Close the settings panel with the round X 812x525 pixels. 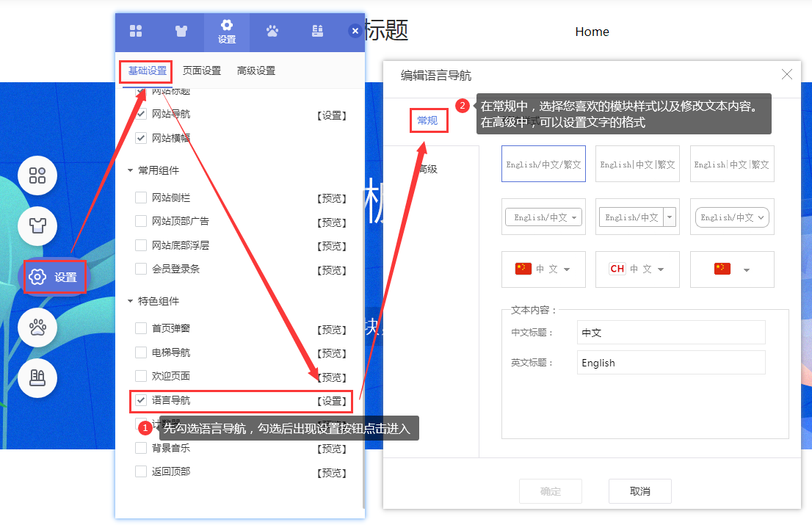click(355, 31)
